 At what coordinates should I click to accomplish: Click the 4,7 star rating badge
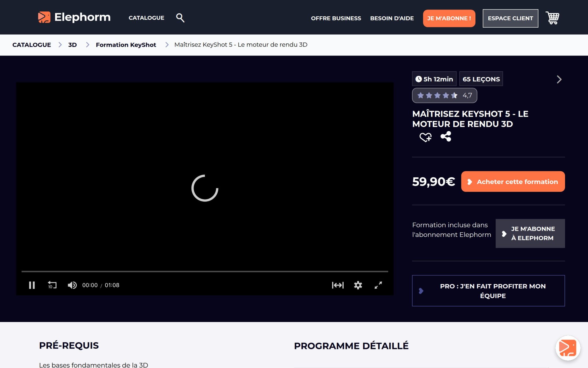[x=444, y=95]
